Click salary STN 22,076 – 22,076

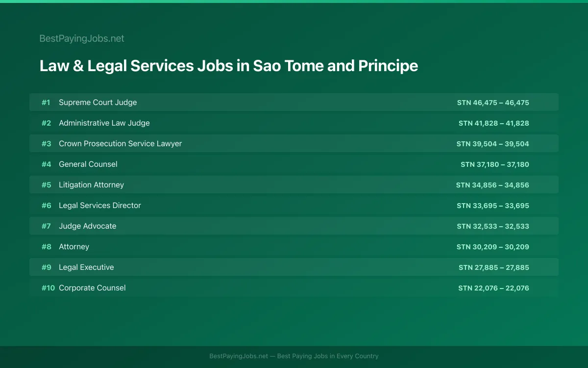[x=494, y=288]
